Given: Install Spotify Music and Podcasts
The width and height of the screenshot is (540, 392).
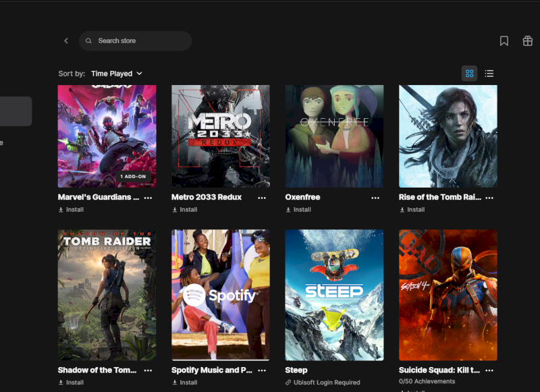Looking at the screenshot, I should click(184, 383).
